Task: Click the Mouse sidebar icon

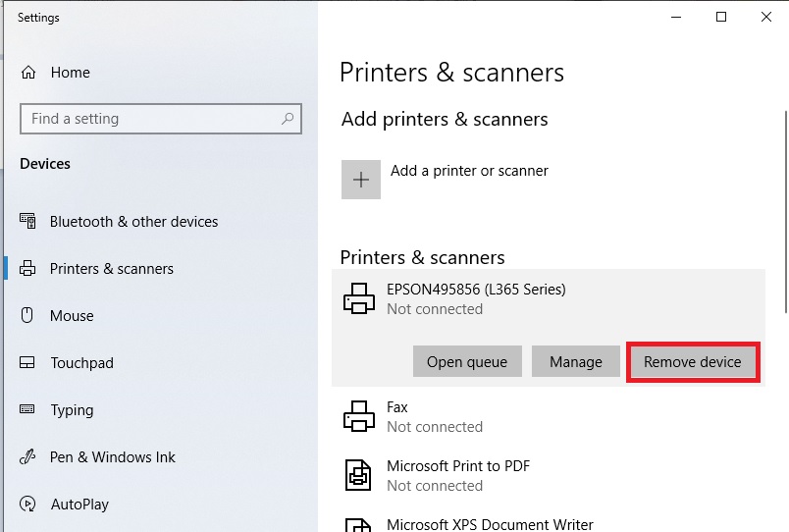Action: tap(27, 315)
